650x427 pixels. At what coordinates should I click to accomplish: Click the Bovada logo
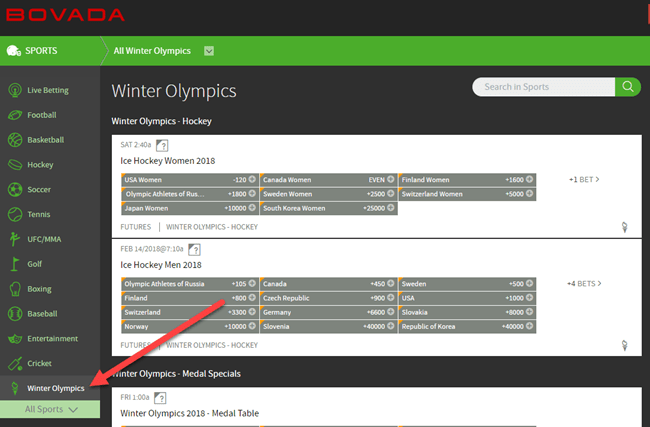[62, 14]
